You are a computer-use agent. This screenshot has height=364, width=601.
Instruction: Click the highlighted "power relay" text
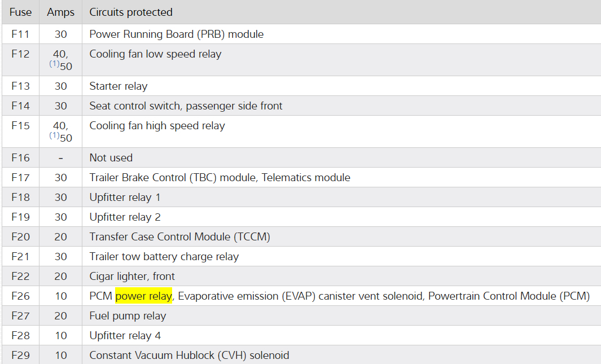pos(143,296)
